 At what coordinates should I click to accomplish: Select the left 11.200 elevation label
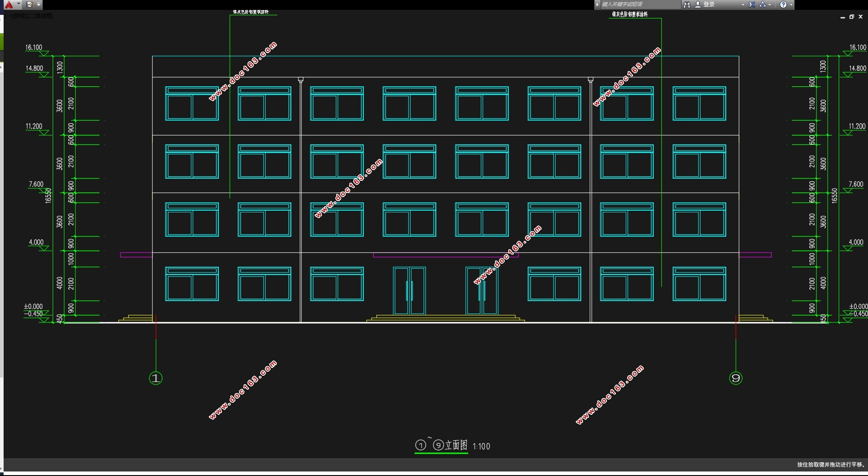[34, 126]
